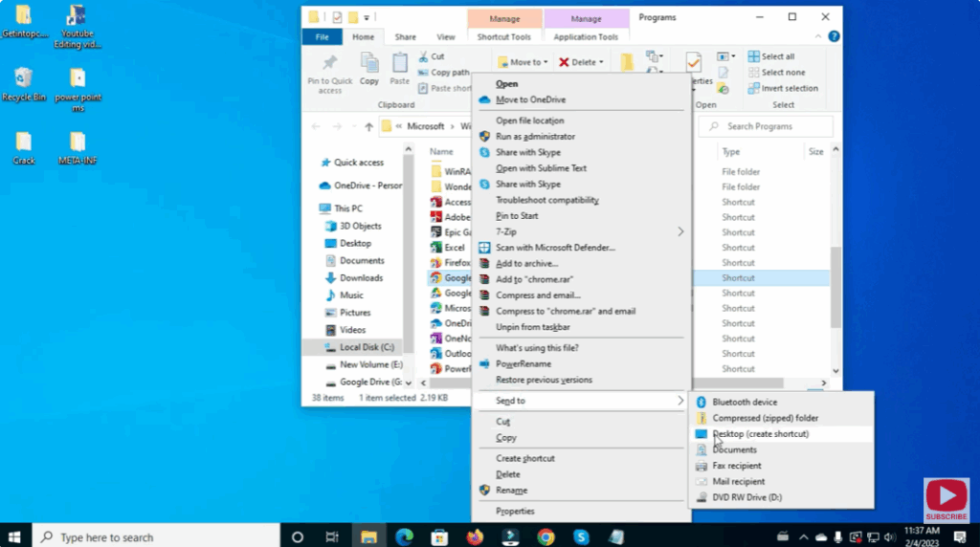This screenshot has width=980, height=547.
Task: Choose Run as administrator
Action: [x=535, y=136]
